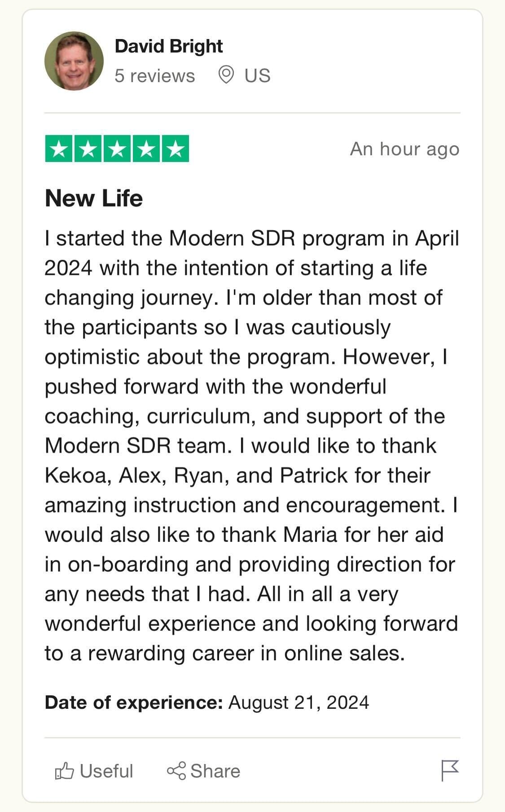505x812 pixels.
Task: Click the third green star
Action: 117,148
